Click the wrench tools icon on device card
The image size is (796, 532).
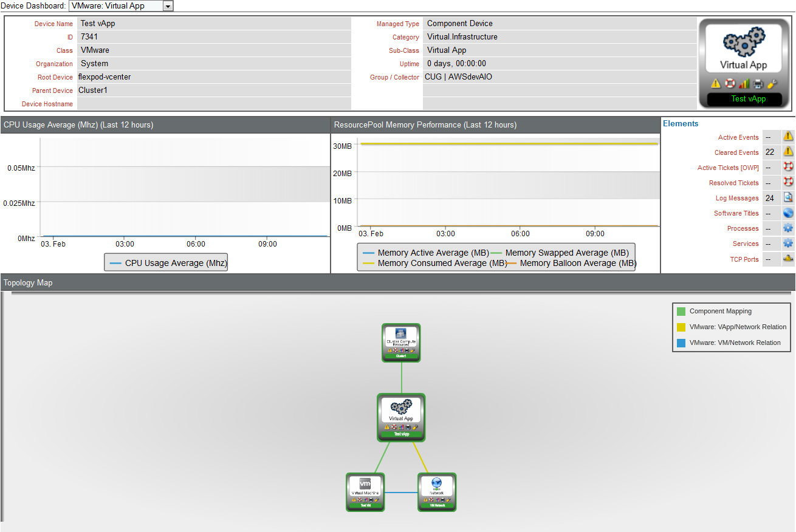tap(772, 84)
